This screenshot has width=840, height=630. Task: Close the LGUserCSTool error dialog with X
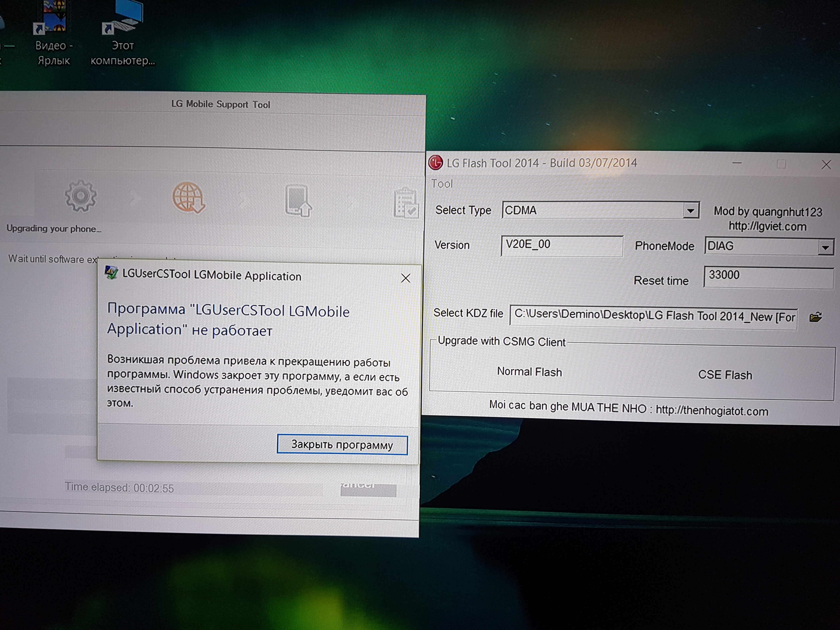pos(406,278)
